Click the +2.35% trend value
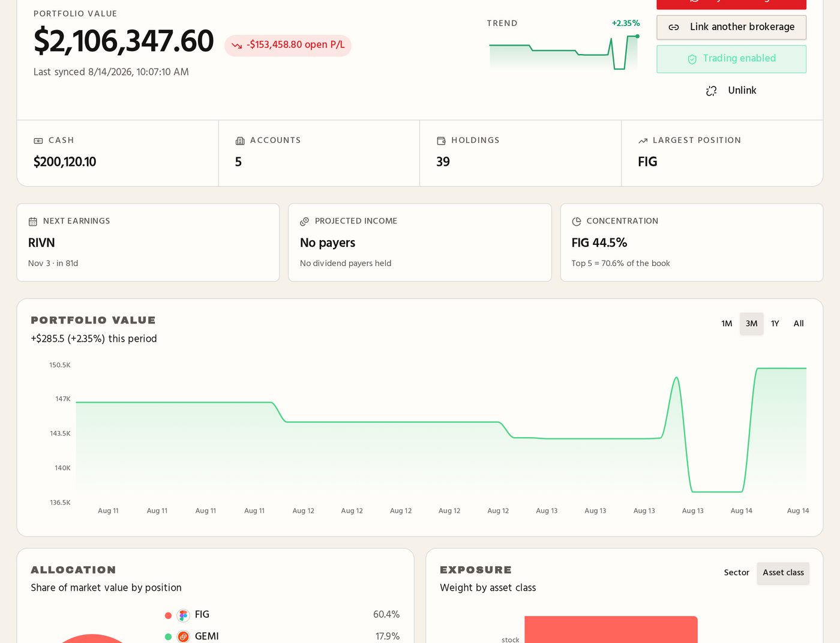The image size is (840, 643). point(625,23)
